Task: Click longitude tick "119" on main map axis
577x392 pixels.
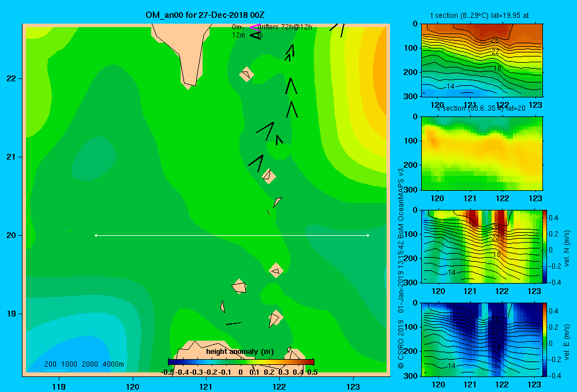Action: pos(59,386)
